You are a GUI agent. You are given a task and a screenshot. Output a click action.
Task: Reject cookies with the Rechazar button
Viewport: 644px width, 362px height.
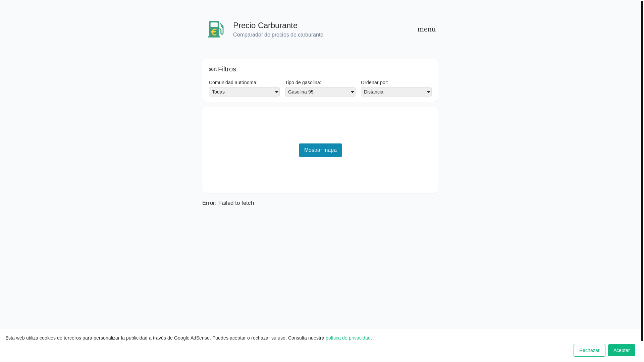pyautogui.click(x=589, y=350)
